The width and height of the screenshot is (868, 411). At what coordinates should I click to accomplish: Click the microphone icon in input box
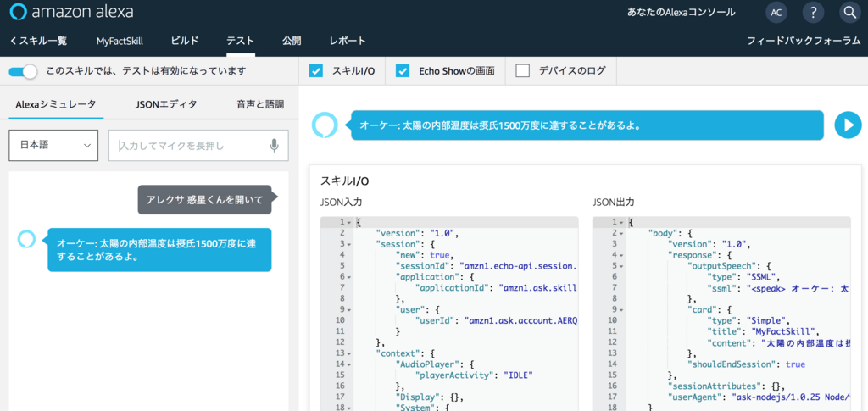274,146
